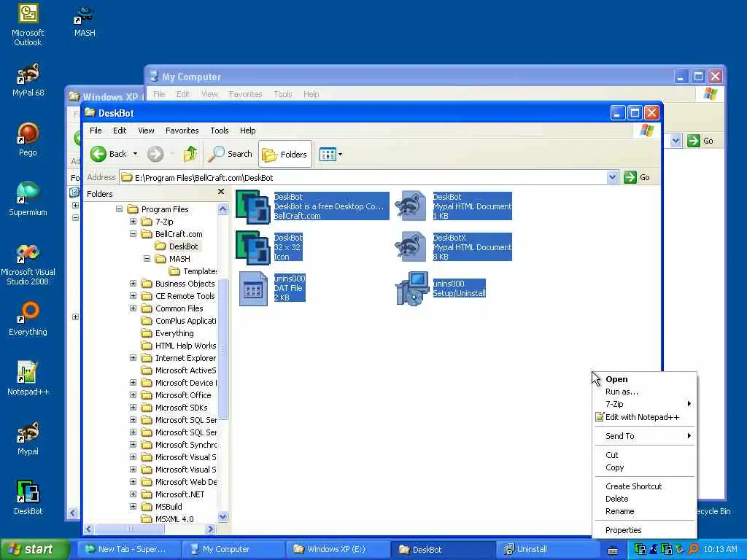This screenshot has height=560, width=747.
Task: Click the Start button
Action: 34,549
